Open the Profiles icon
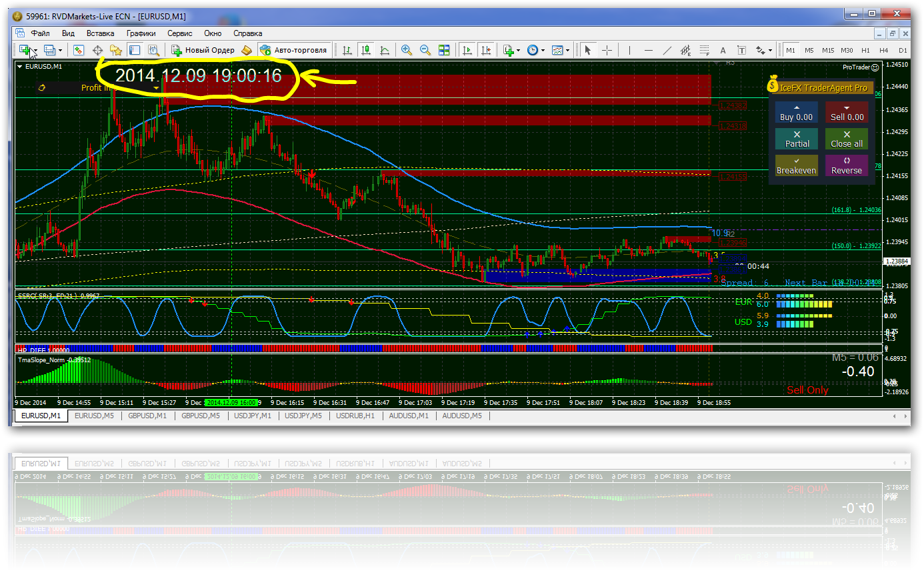 pyautogui.click(x=49, y=50)
